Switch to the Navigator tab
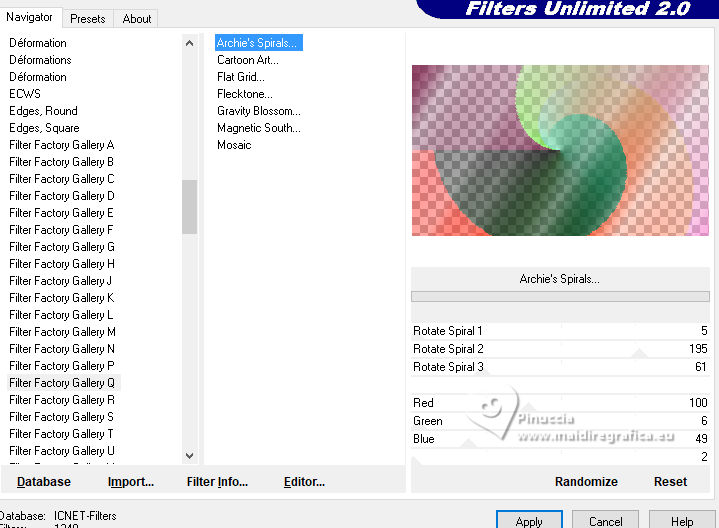Screen dimensions: 719x528 30,18
